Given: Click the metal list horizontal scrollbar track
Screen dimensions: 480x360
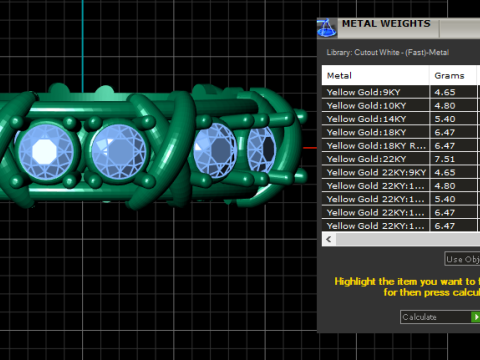Looking at the screenshot, I should click(x=408, y=239).
